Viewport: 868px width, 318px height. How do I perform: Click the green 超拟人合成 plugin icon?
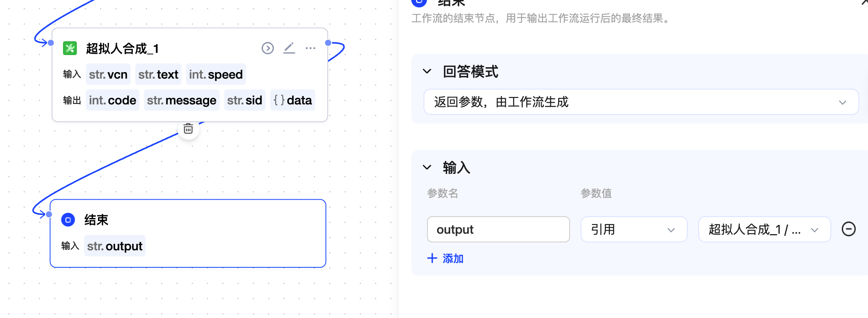point(70,48)
